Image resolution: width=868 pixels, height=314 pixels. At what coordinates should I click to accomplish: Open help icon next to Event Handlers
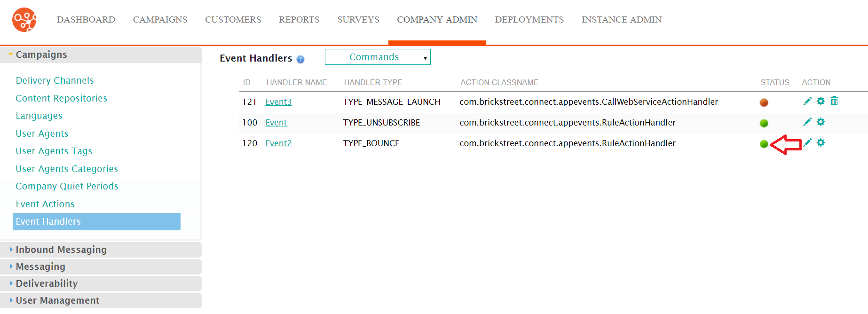coord(300,59)
